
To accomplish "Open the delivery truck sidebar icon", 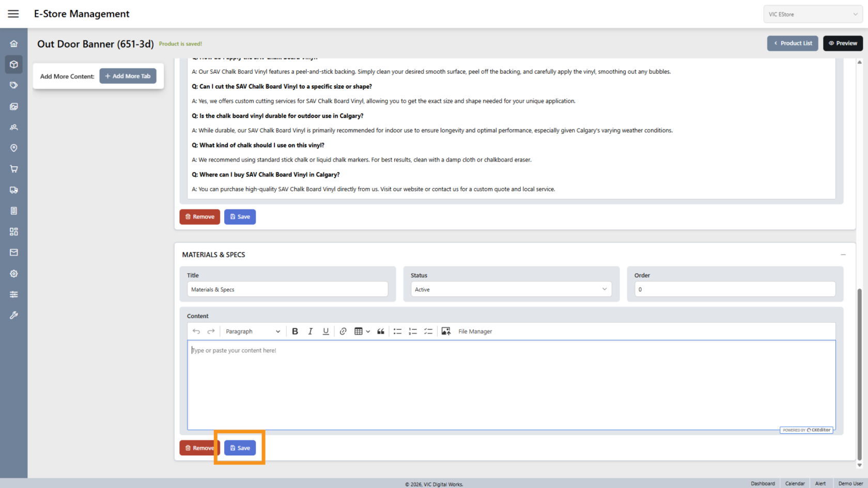I will click(x=14, y=190).
